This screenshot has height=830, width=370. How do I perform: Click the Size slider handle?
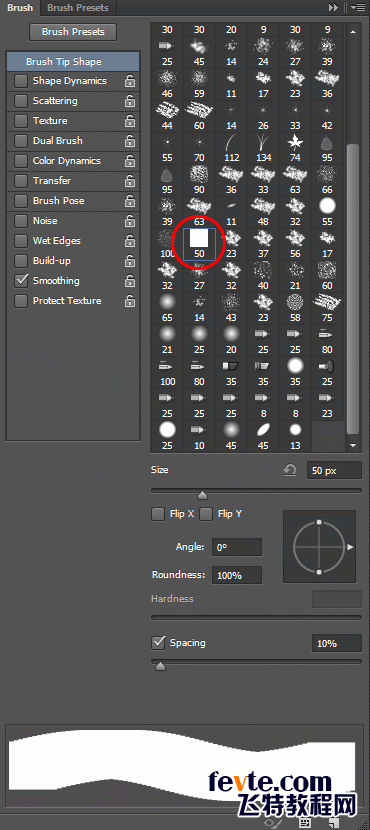click(202, 495)
